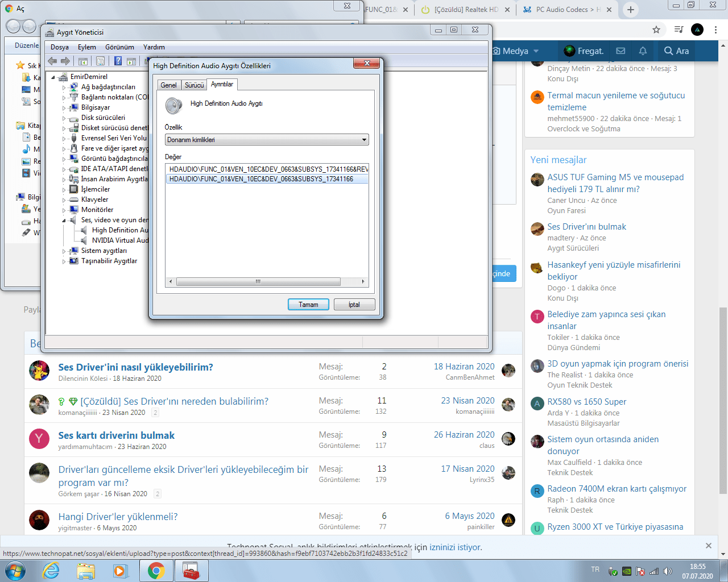
Task: Select the second hardware ID value row
Action: 261,179
